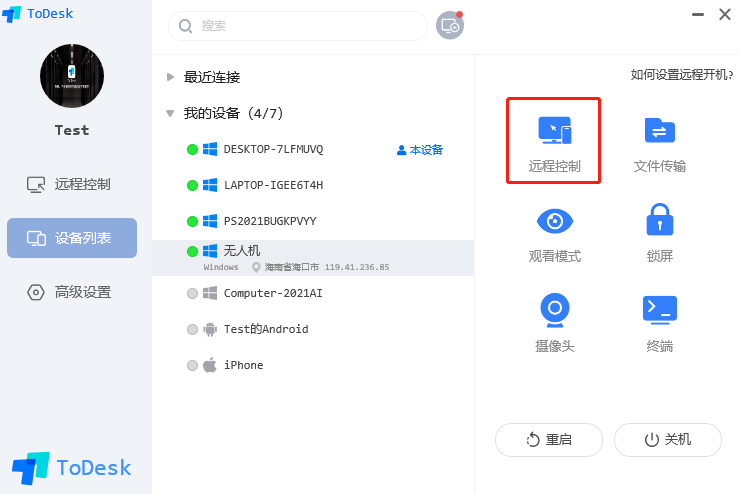Click the Windows icon of PS2021BUGKPVYY
Screen dimensions: 739x494
[x=210, y=221]
